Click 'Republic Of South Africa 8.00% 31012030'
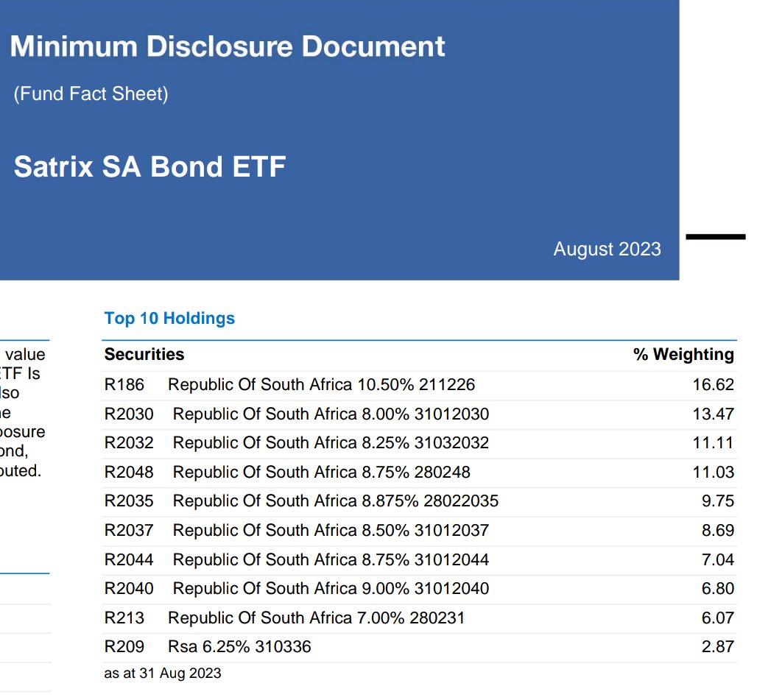 (x=331, y=414)
